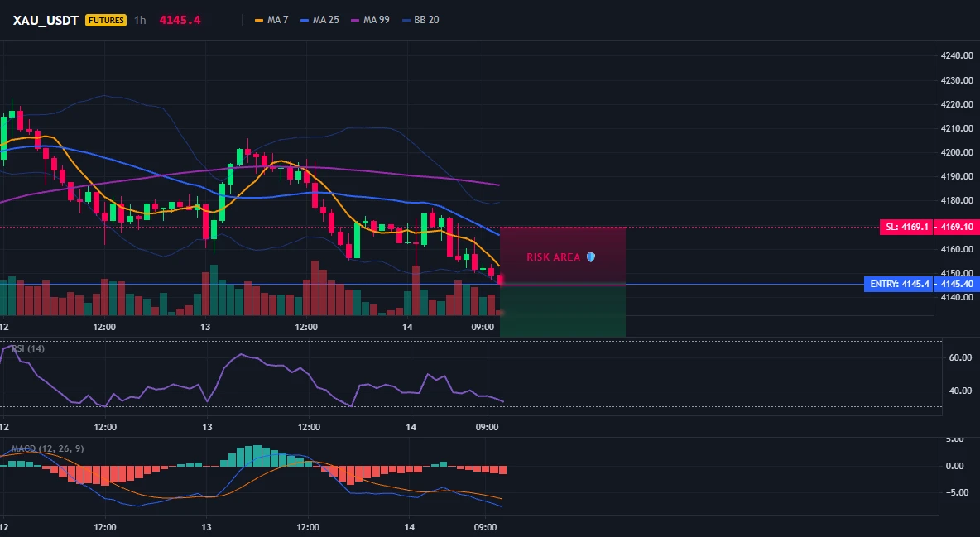Click the 4200.00 price axis label
The width and height of the screenshot is (980, 537).
957,152
